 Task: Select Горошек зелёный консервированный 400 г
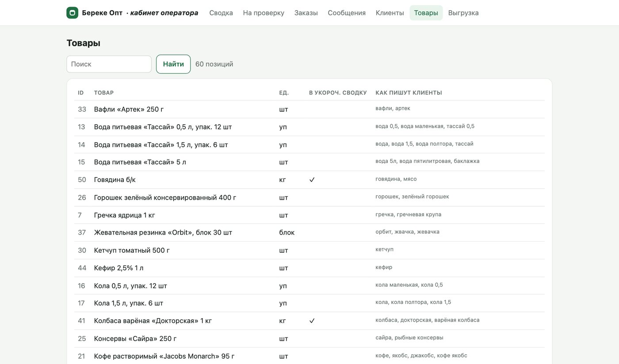click(165, 197)
